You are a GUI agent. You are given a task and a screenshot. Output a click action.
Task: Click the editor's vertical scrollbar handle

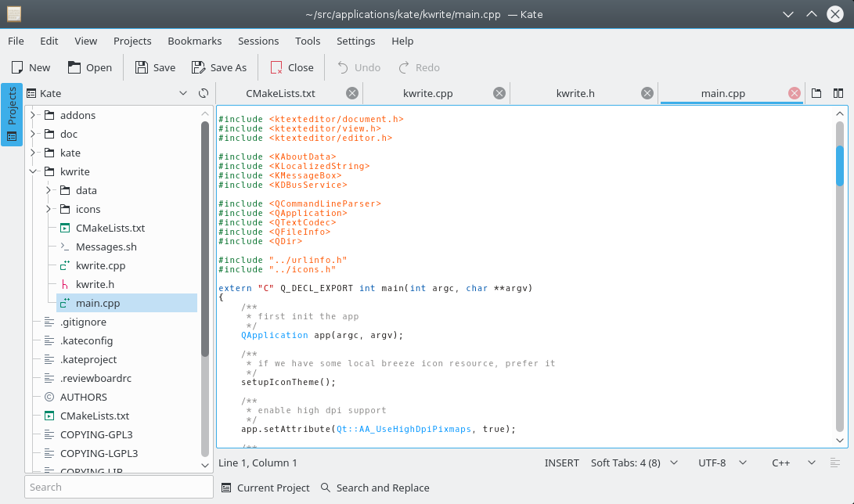[x=840, y=165]
